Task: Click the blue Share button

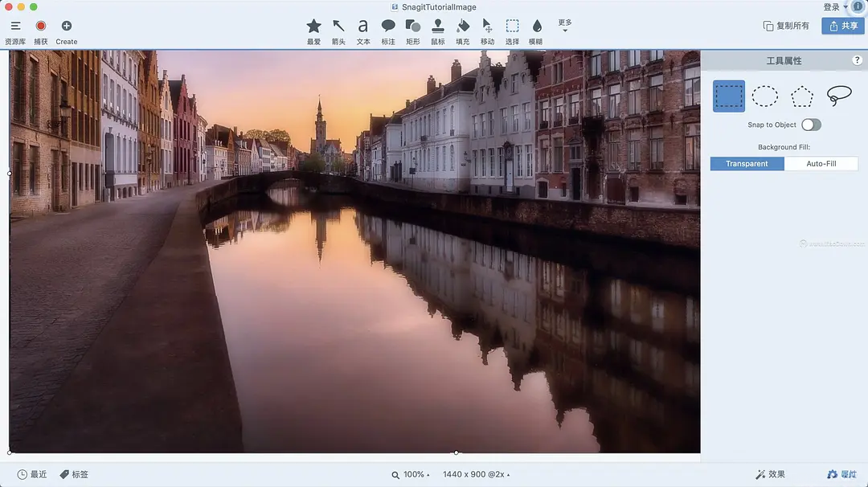Action: coord(842,26)
